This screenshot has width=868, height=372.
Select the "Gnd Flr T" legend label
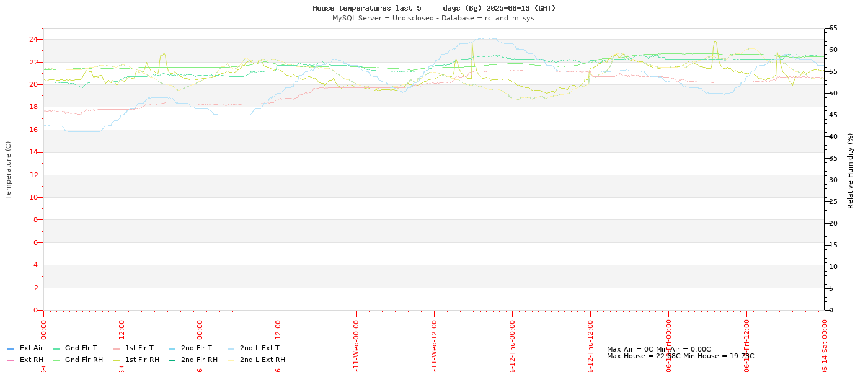click(x=81, y=348)
